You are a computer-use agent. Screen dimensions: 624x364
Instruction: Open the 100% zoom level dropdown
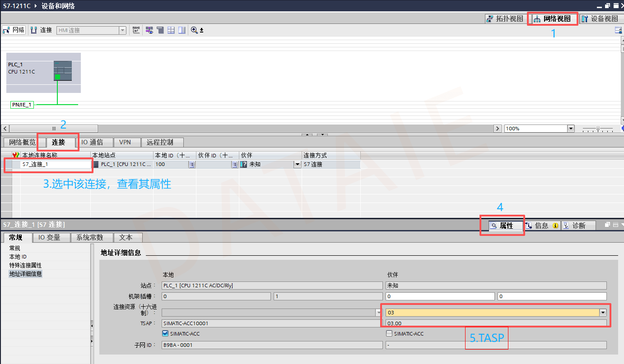click(571, 129)
